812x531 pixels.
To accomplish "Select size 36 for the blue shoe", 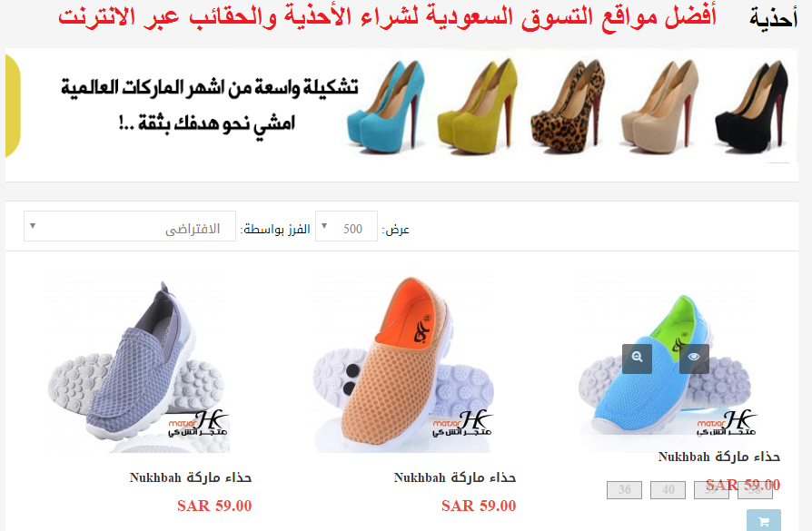I will (x=624, y=489).
